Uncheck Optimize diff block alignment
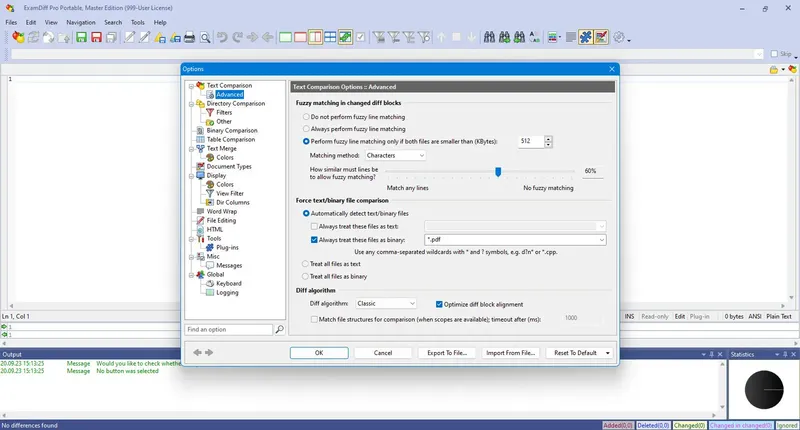 (x=439, y=304)
